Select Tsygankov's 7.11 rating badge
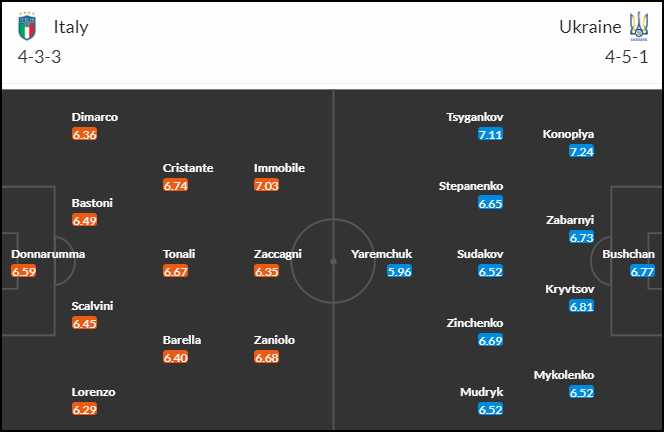Image resolution: width=664 pixels, height=432 pixels. [490, 134]
